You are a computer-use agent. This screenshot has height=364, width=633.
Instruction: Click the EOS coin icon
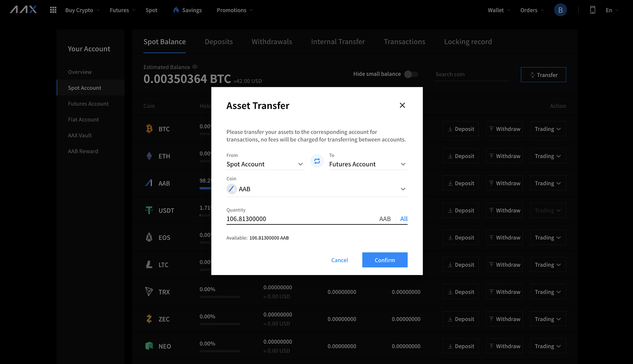tap(149, 238)
